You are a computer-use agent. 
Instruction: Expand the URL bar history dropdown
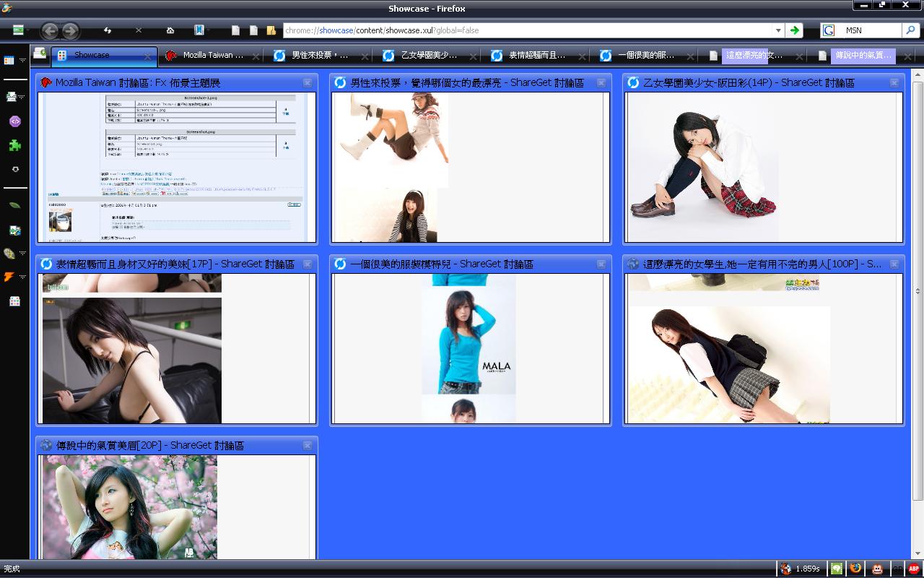[778, 30]
